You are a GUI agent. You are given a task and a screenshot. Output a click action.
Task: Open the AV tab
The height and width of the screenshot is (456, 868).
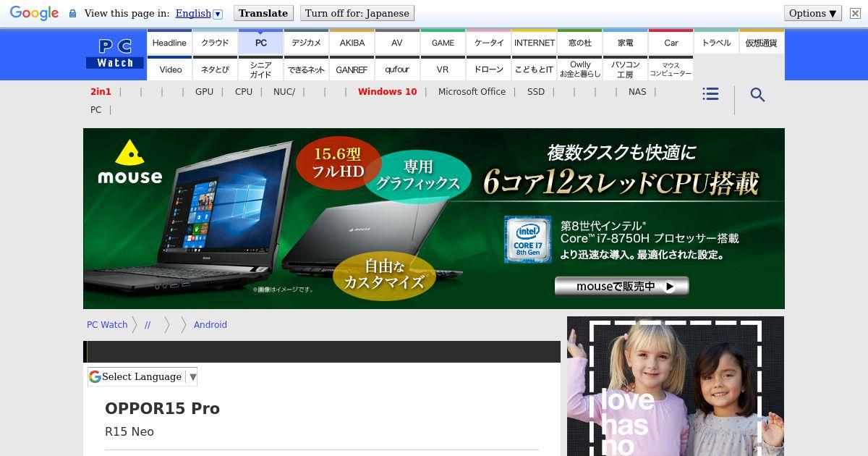397,42
